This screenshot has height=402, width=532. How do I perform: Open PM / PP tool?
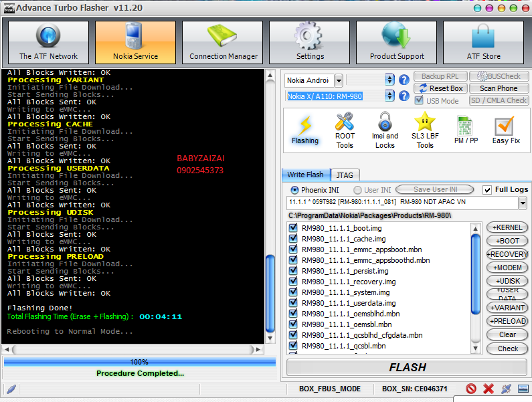coord(466,130)
